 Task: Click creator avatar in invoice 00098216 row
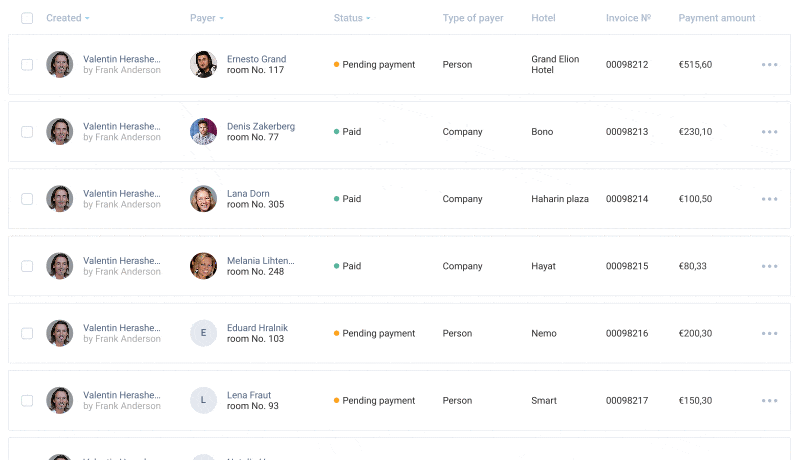click(60, 333)
